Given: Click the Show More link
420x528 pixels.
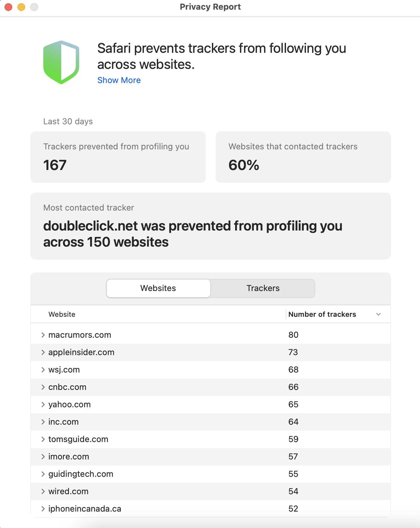Looking at the screenshot, I should click(119, 80).
